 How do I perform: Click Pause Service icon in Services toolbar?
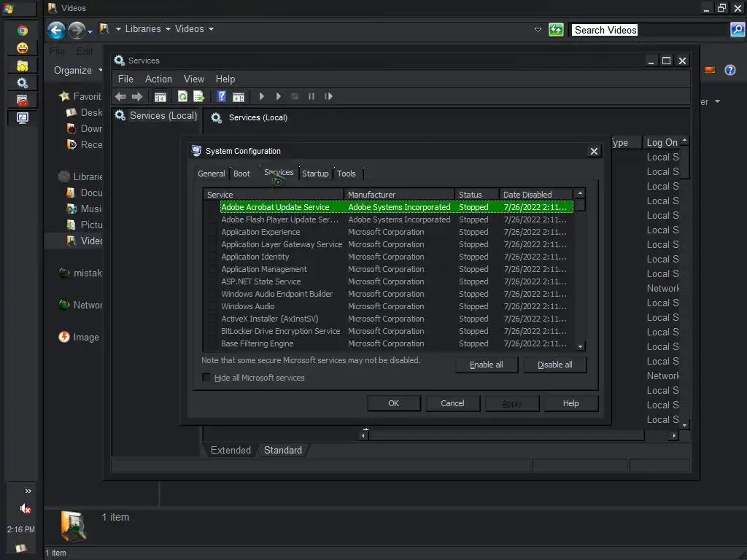point(311,97)
